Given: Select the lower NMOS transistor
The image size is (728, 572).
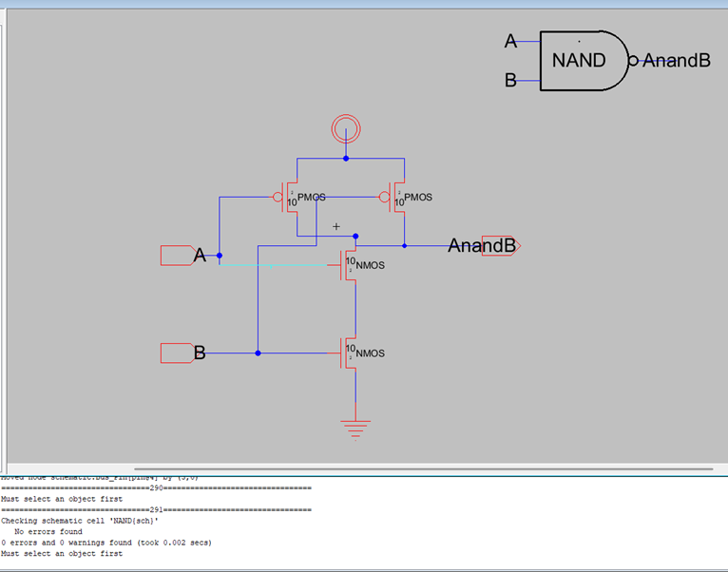Looking at the screenshot, I should pos(349,353).
